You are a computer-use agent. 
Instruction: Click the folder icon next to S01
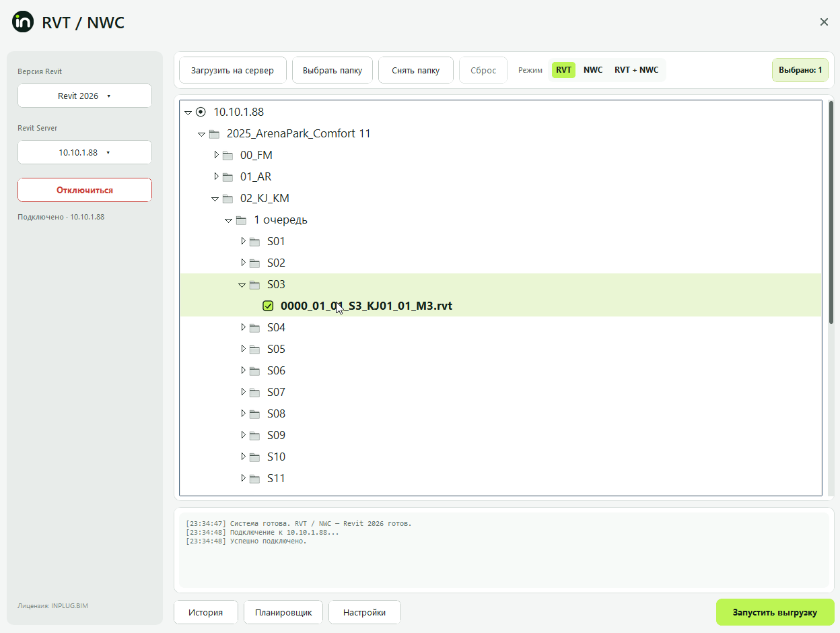(x=254, y=242)
